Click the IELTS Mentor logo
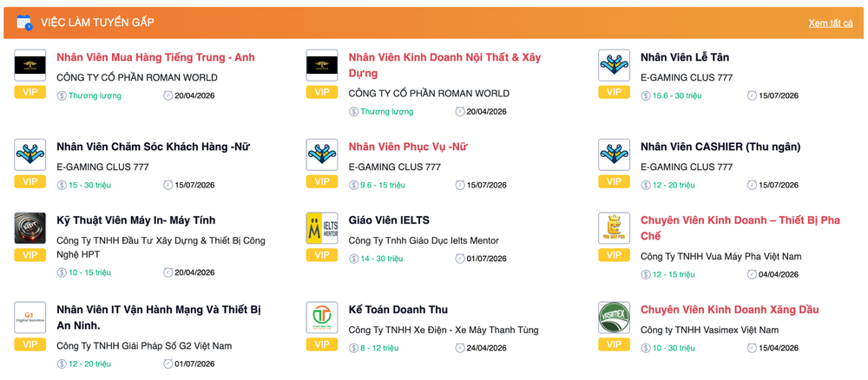Viewport: 868px width, 380px height. [x=322, y=228]
